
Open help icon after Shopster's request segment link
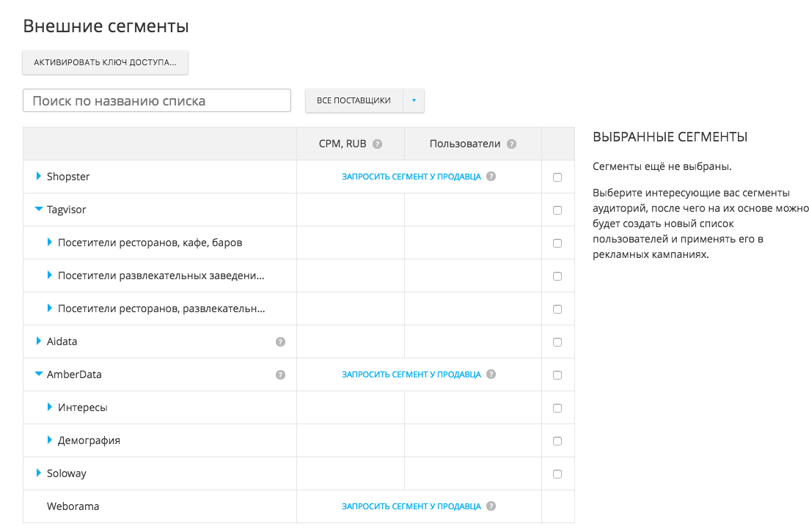[490, 177]
